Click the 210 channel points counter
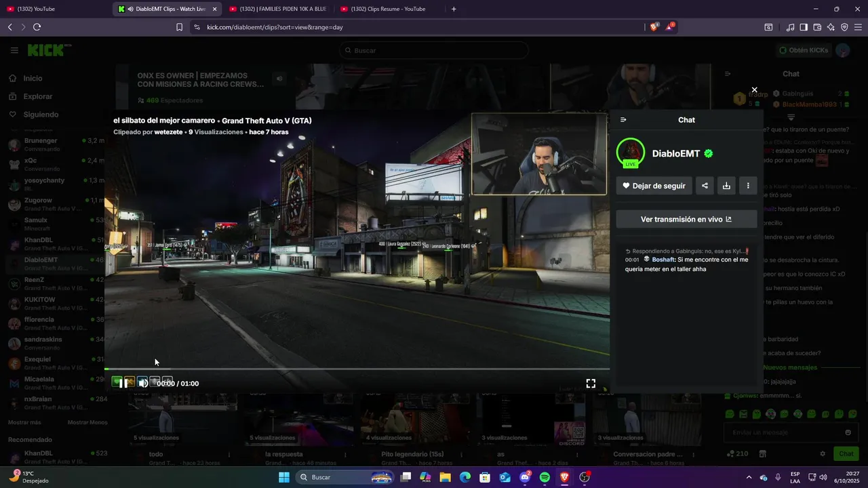This screenshot has width=868, height=488. (x=737, y=454)
